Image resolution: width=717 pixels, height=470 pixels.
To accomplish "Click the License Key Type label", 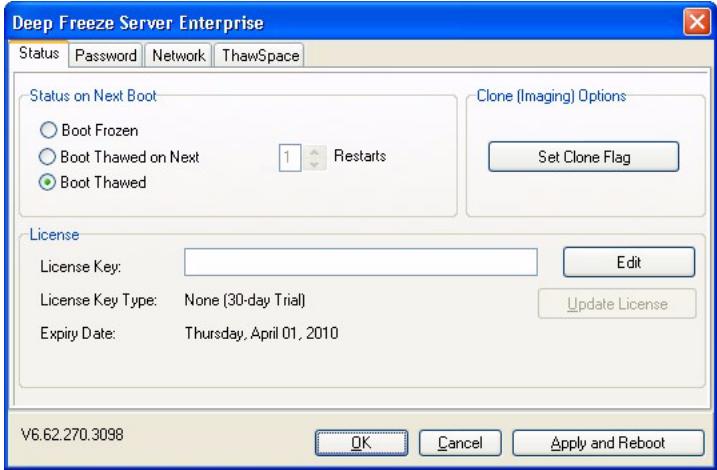I will tap(98, 300).
